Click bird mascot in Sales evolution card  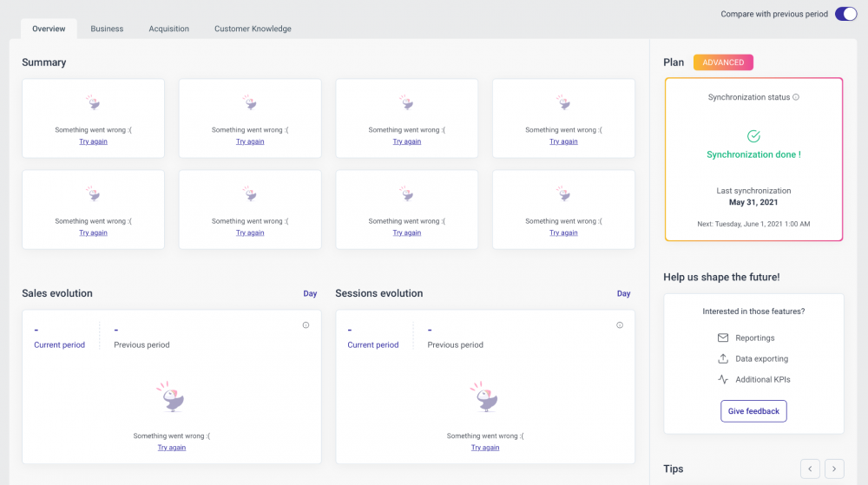tap(172, 397)
